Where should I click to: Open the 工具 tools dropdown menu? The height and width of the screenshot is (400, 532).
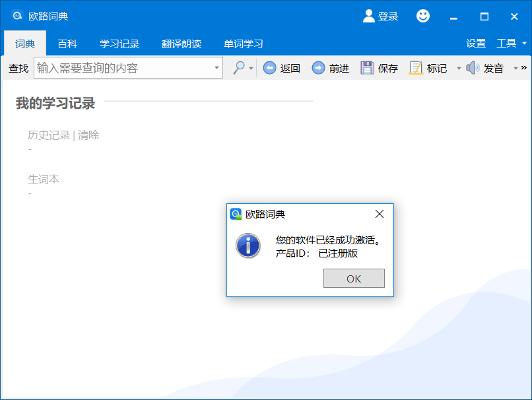506,43
